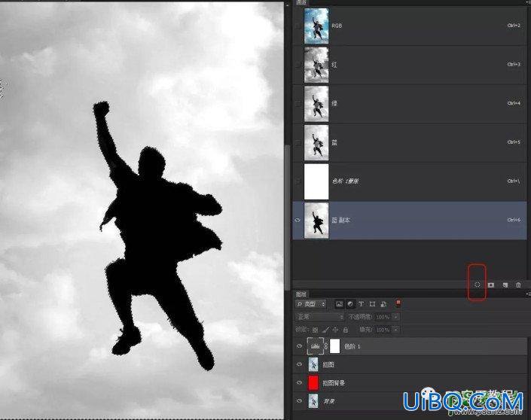Create new channel icon
Image resolution: width=531 pixels, height=420 pixels.
pos(505,285)
